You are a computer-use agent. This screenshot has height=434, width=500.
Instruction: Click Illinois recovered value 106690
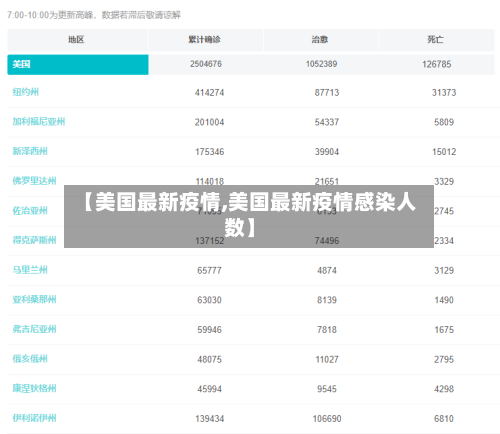tap(327, 419)
